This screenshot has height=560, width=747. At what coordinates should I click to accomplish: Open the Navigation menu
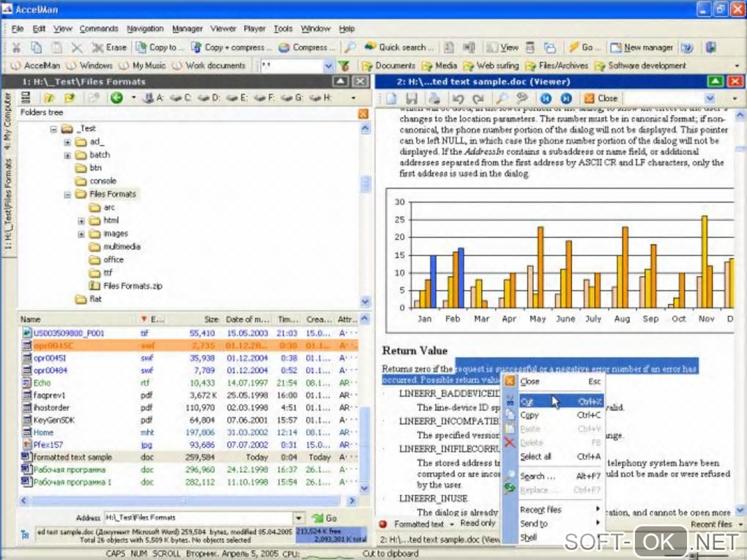pyautogui.click(x=145, y=29)
